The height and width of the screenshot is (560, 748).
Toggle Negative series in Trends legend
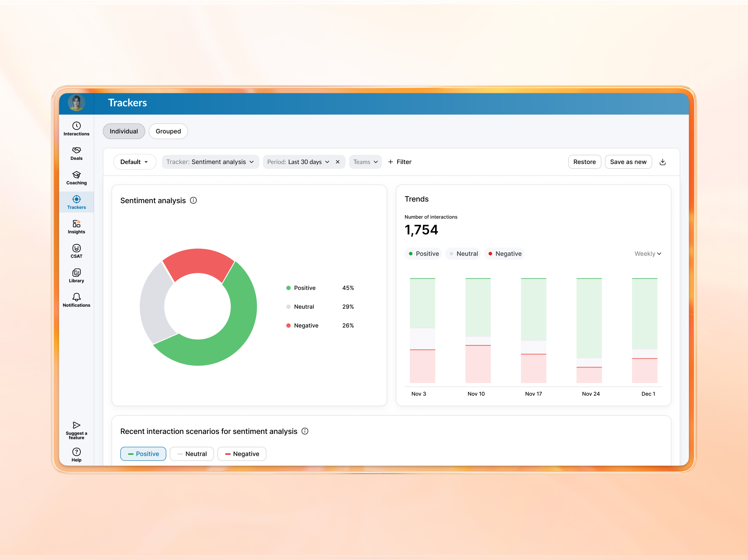[504, 254]
